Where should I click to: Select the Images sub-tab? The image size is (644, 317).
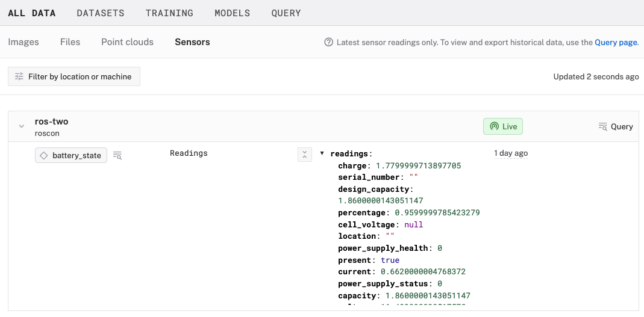point(23,42)
